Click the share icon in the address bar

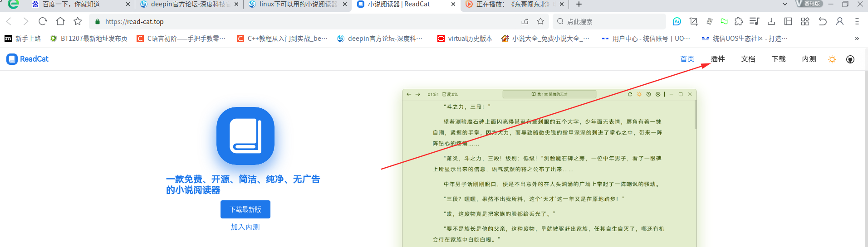point(525,21)
